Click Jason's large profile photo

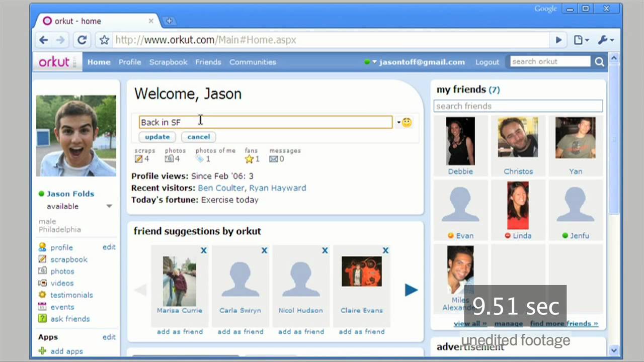(76, 136)
